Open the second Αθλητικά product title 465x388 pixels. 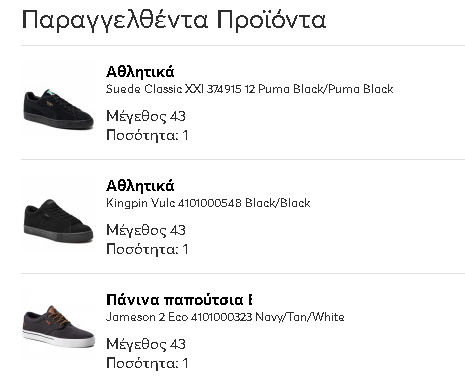click(x=140, y=186)
